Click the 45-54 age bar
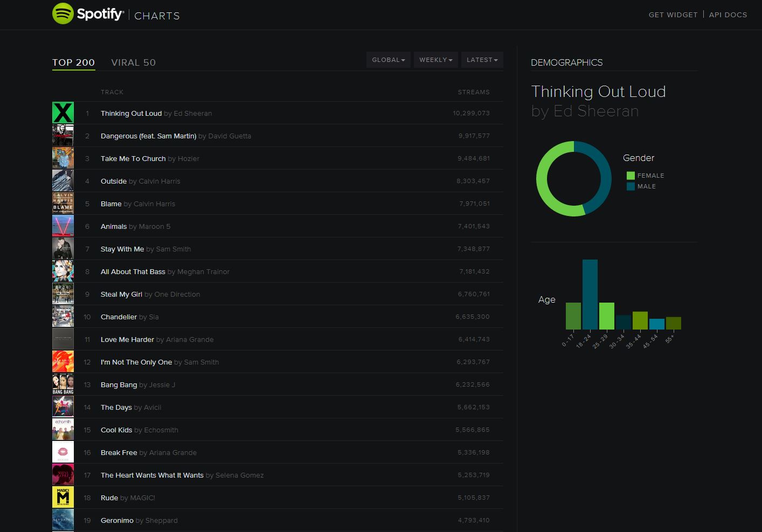Viewport: 762px width, 532px height. click(657, 324)
